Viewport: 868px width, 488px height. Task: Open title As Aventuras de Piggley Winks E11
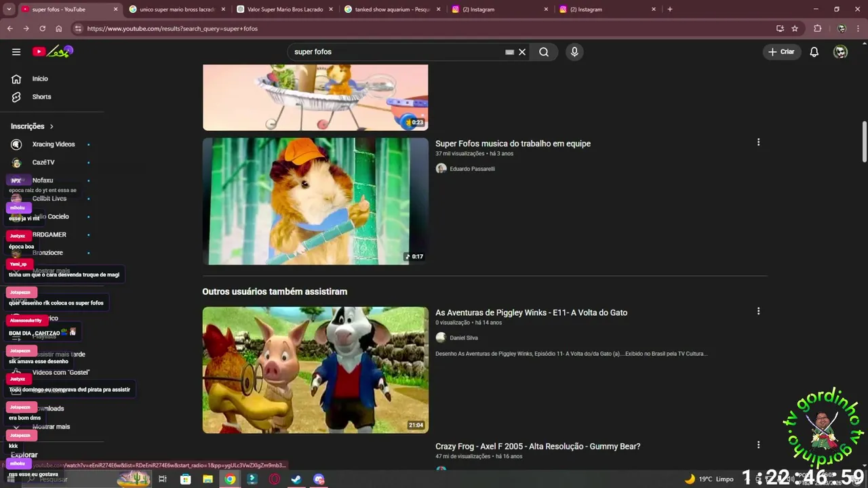click(531, 312)
